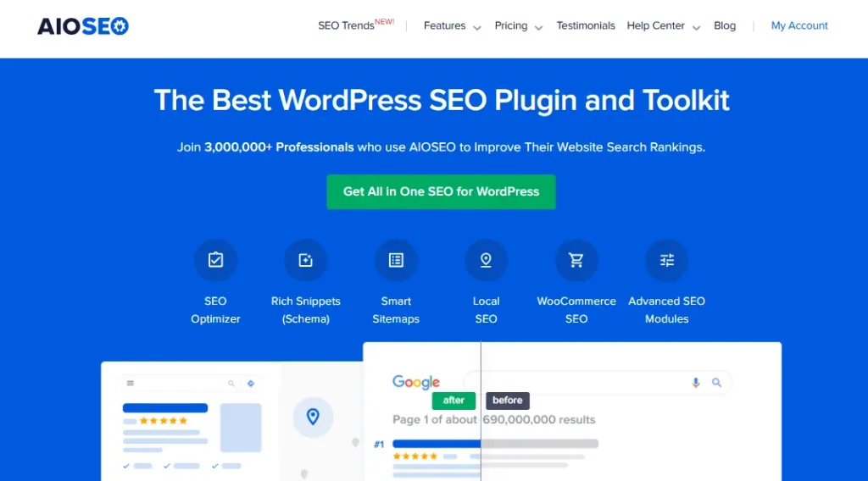The height and width of the screenshot is (481, 868).
Task: Click the five-star rating in Google result
Action: (x=415, y=456)
